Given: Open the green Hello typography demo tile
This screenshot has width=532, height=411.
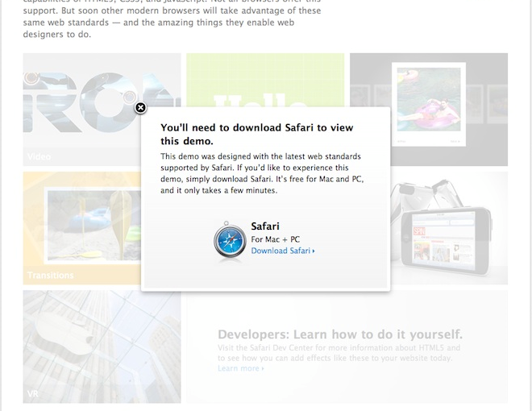Looking at the screenshot, I should click(x=265, y=80).
